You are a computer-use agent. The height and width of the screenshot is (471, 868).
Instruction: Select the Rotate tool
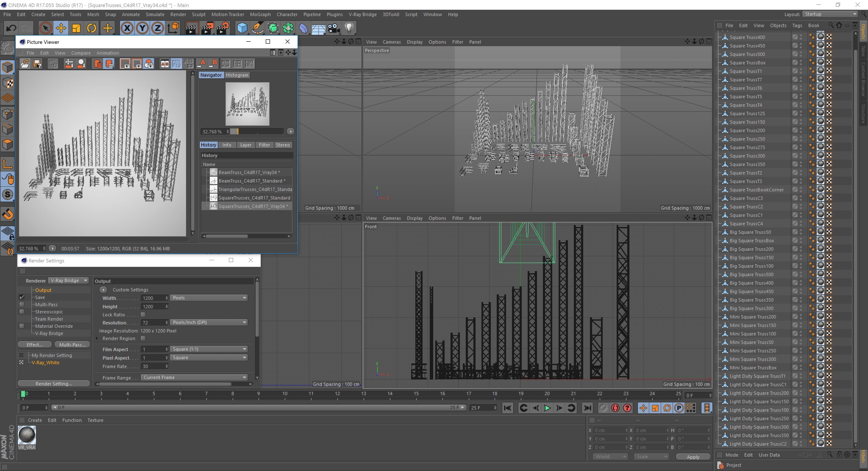click(x=91, y=28)
